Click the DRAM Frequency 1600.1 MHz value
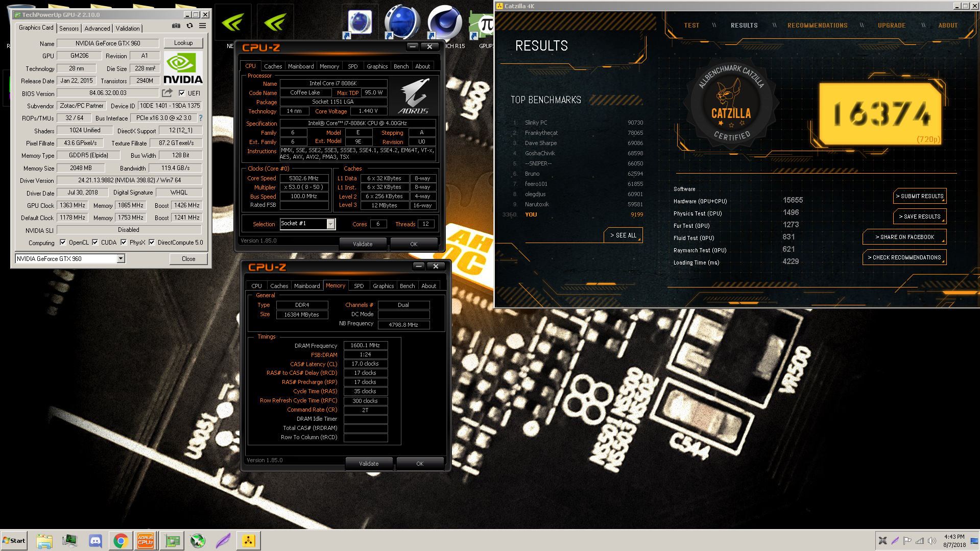The image size is (980, 551). point(365,346)
